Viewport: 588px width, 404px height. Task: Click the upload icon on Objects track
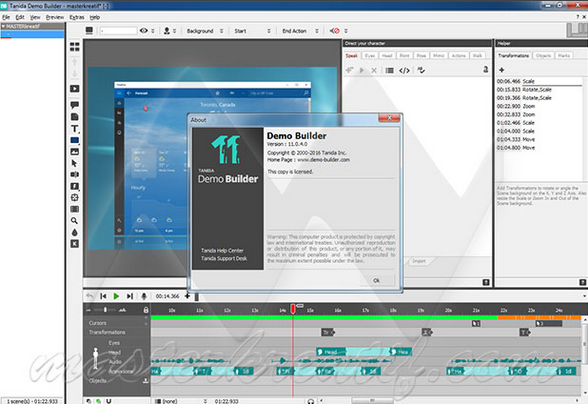(146, 381)
